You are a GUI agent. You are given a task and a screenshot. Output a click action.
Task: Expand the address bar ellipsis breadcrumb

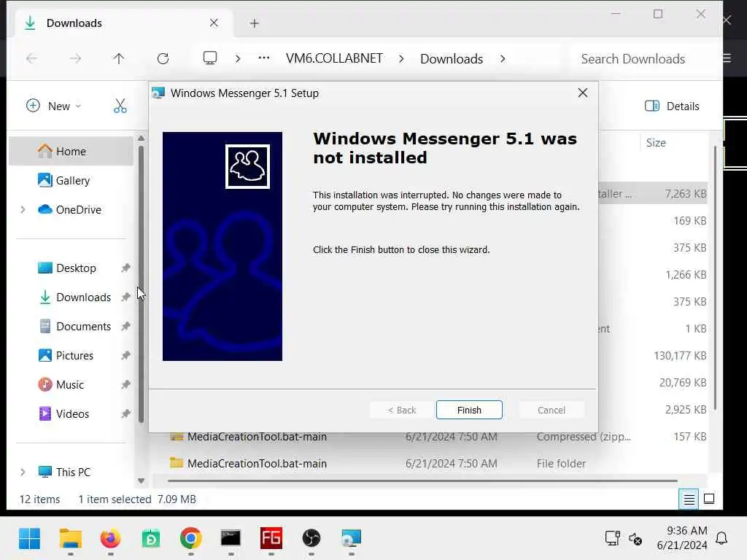point(264,58)
